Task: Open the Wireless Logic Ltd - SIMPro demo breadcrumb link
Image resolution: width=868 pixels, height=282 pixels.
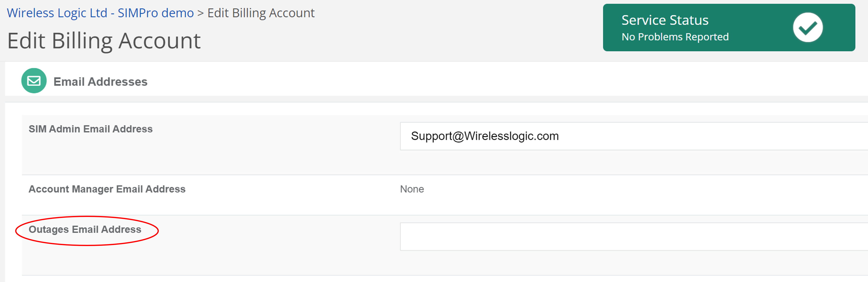Action: [x=100, y=13]
